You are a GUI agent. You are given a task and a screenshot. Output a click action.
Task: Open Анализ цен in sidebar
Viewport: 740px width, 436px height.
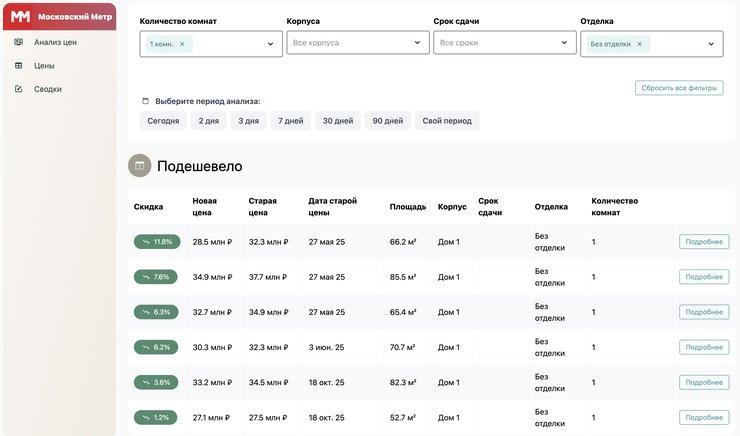pos(54,43)
